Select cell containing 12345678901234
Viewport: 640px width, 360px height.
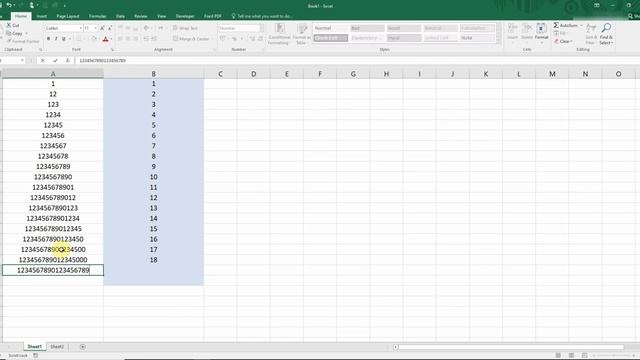[x=53, y=218]
